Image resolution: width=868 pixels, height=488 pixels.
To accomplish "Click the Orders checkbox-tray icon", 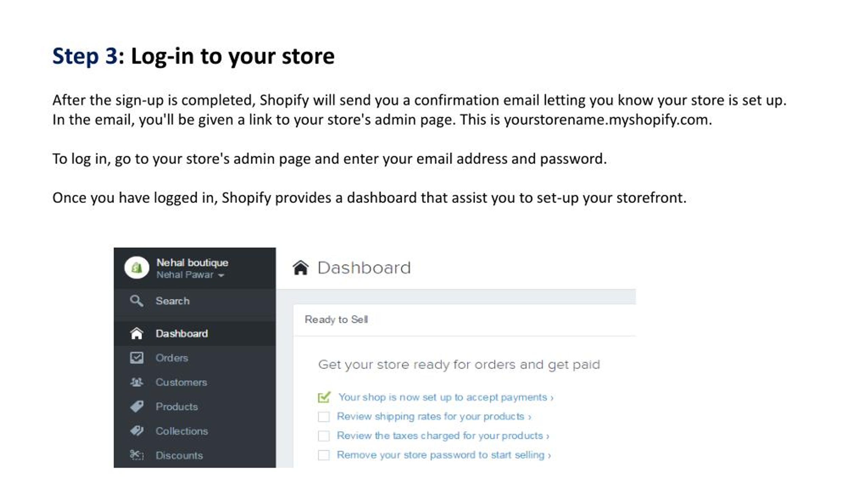I will pyautogui.click(x=137, y=358).
